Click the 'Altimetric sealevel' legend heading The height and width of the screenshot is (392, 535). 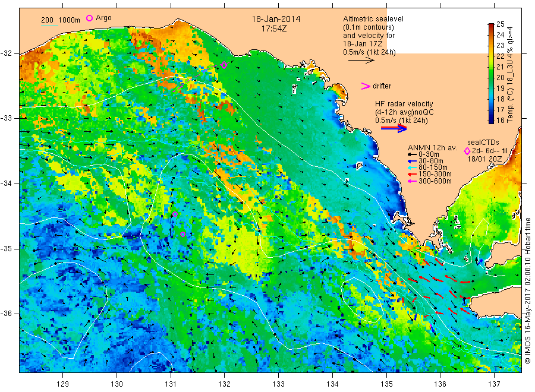373,19
